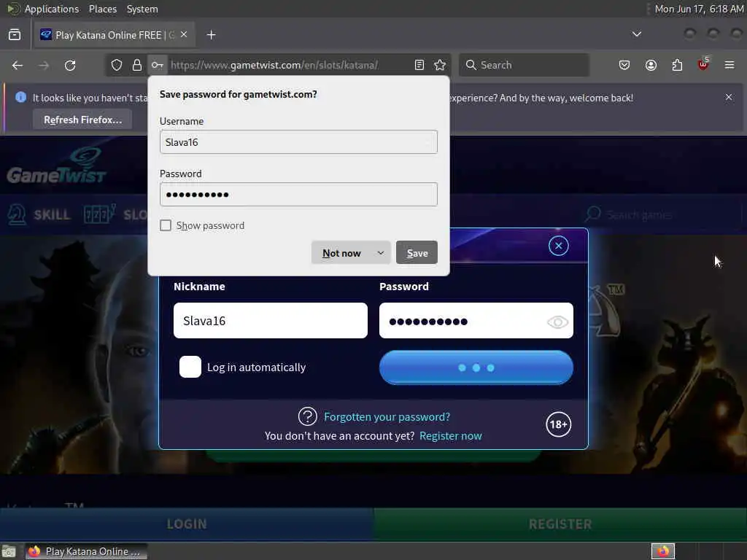747x560 pixels.
Task: Click the Not now button
Action: point(341,253)
